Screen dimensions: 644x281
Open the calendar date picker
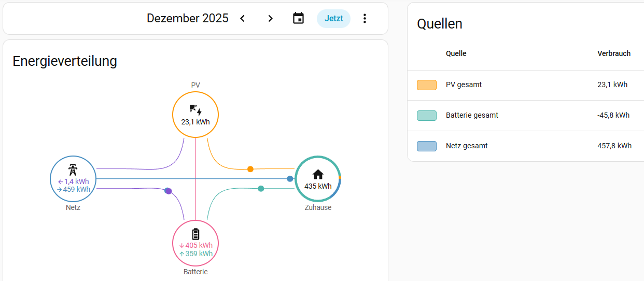pos(298,19)
